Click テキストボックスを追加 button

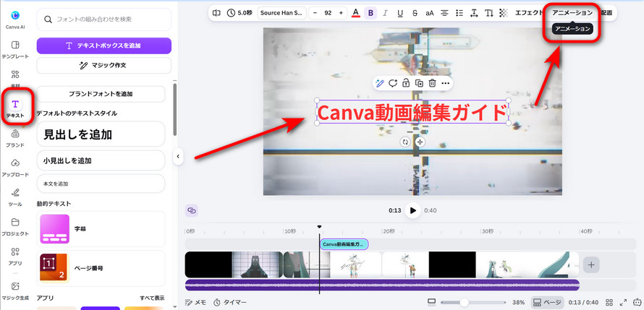104,46
